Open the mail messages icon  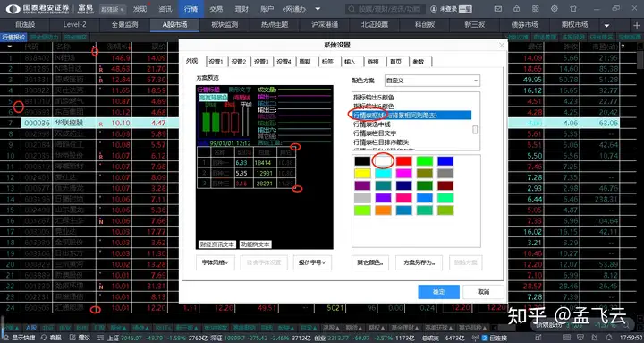click(498, 9)
